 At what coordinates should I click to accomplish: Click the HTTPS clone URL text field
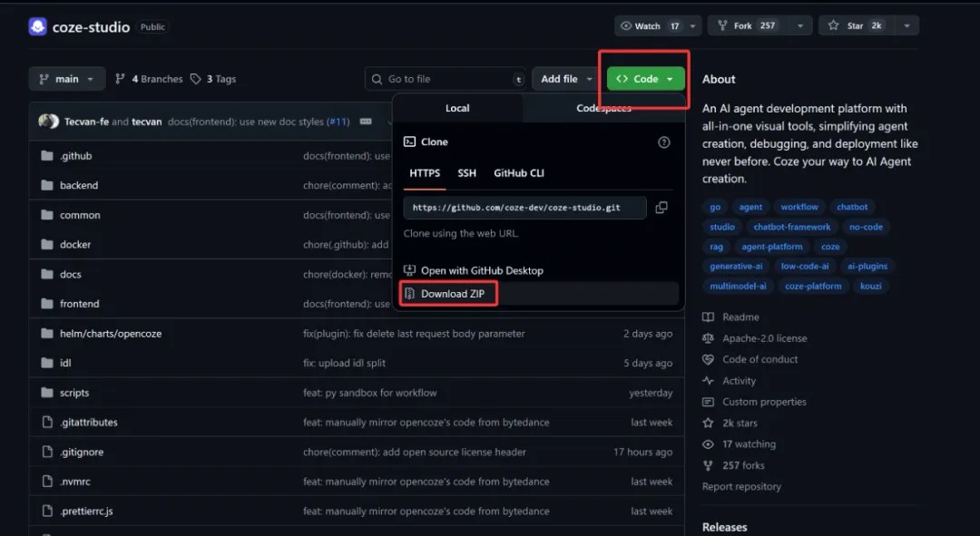point(525,208)
